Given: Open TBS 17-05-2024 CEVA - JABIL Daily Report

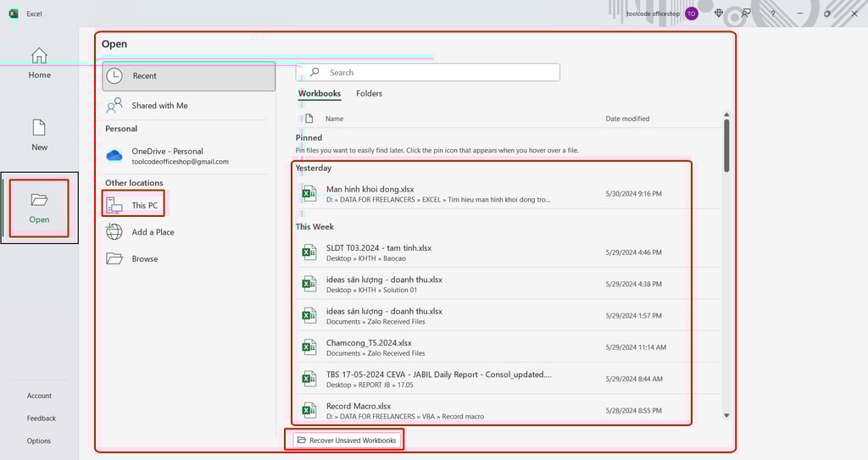Looking at the screenshot, I should pos(438,374).
